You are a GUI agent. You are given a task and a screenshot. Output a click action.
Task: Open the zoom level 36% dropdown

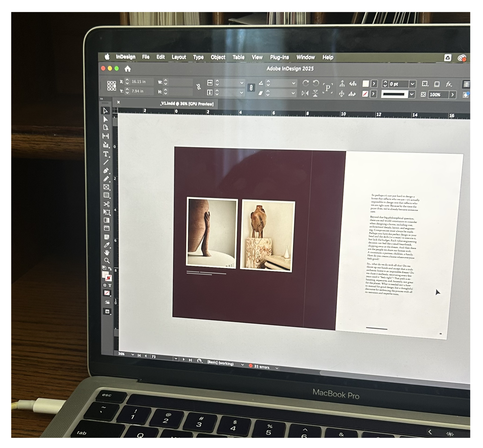click(x=133, y=355)
